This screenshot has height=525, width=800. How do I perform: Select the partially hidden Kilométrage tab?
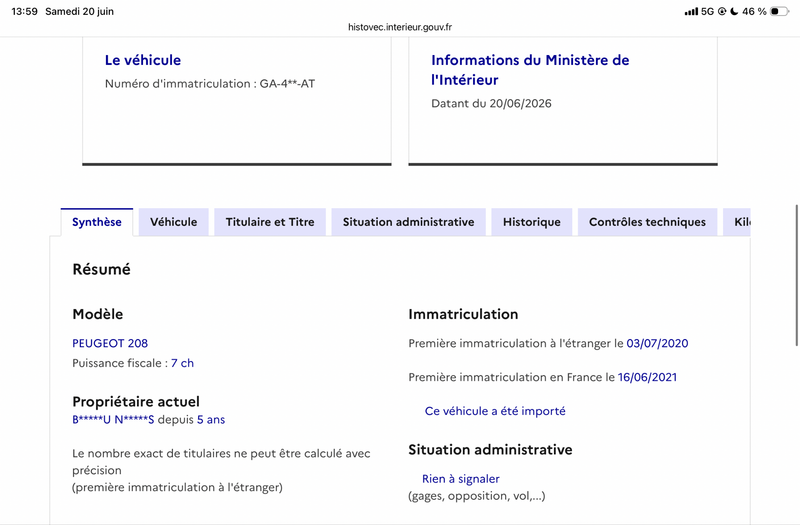pos(737,222)
